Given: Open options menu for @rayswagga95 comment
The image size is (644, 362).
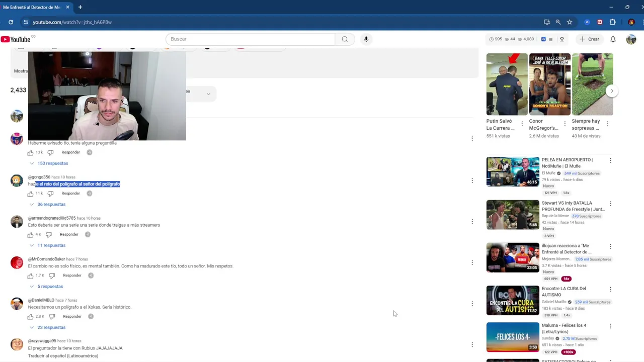Looking at the screenshot, I should point(472,345).
